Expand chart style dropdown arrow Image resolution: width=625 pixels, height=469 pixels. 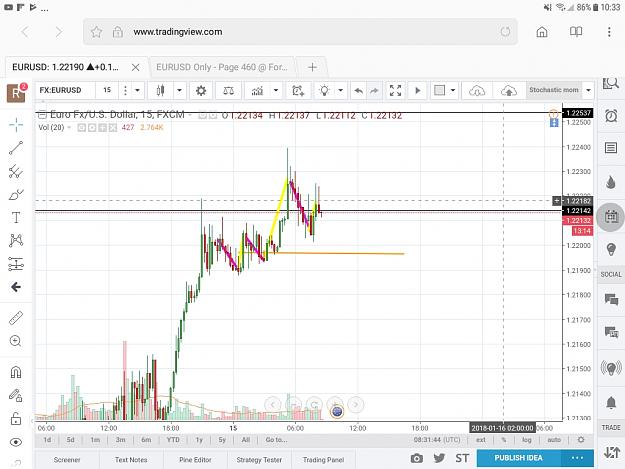coord(179,90)
